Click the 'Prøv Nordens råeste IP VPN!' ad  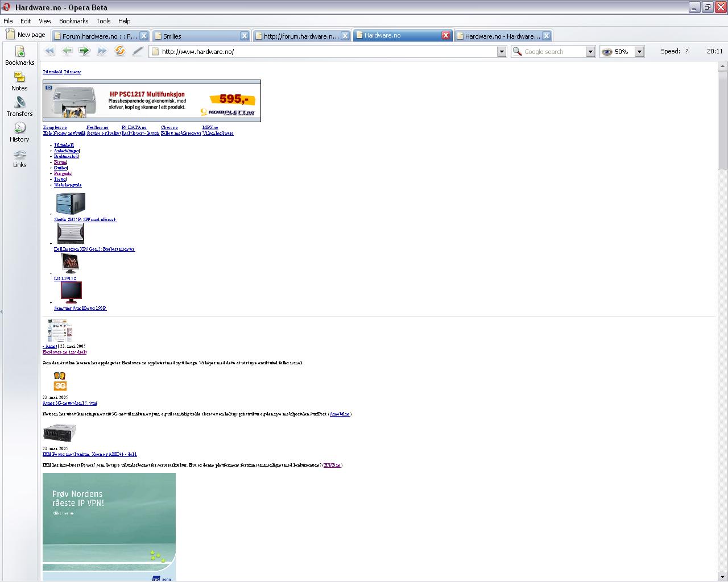(109, 527)
